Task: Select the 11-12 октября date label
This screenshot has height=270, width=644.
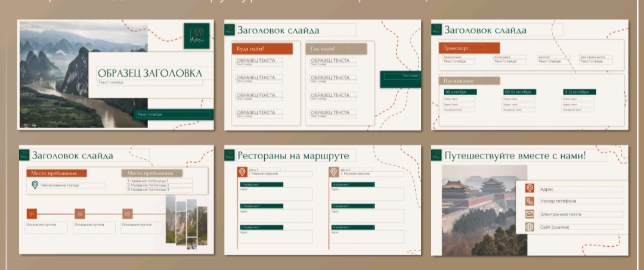Action: [x=580, y=92]
